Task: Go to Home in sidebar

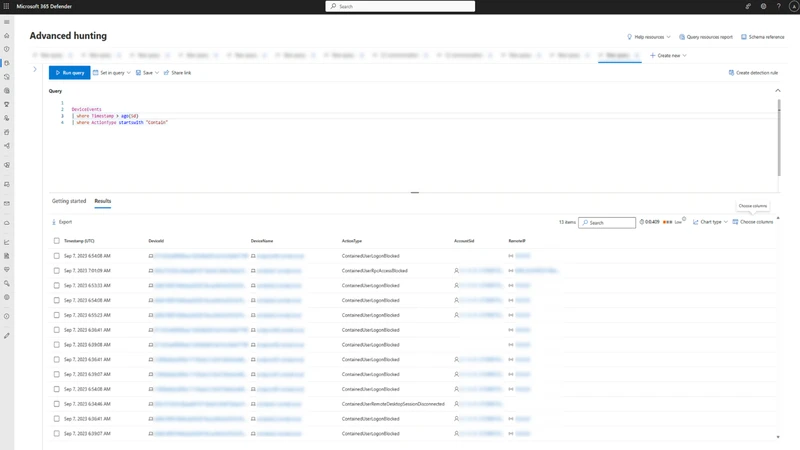Action: [x=7, y=36]
